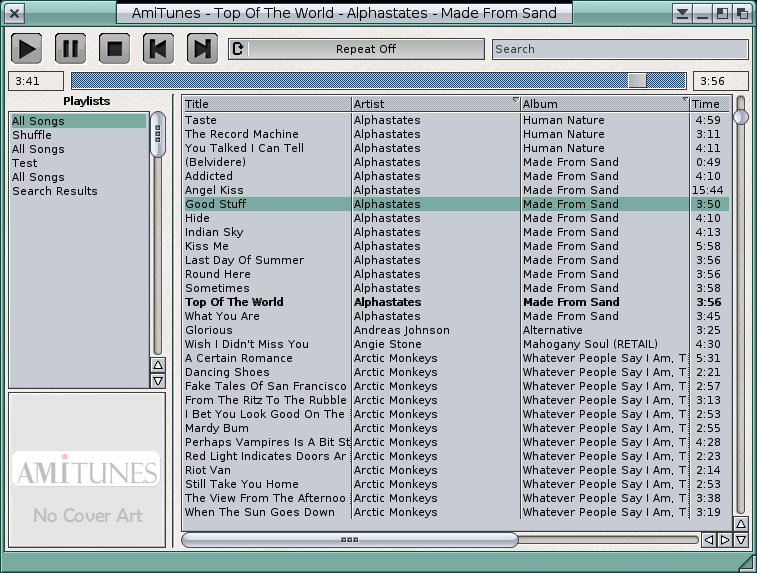The width and height of the screenshot is (757, 573).
Task: Select the song A Certain Romance
Action: point(456,358)
